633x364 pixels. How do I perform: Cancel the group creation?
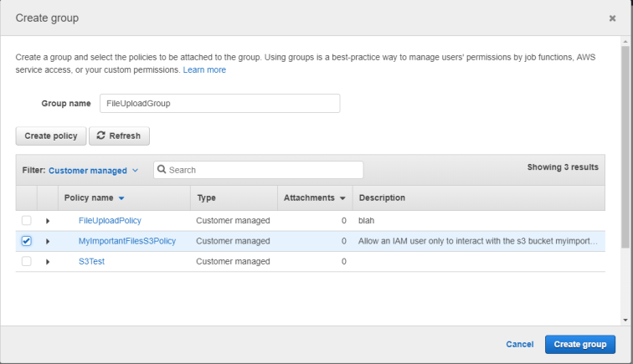click(519, 344)
